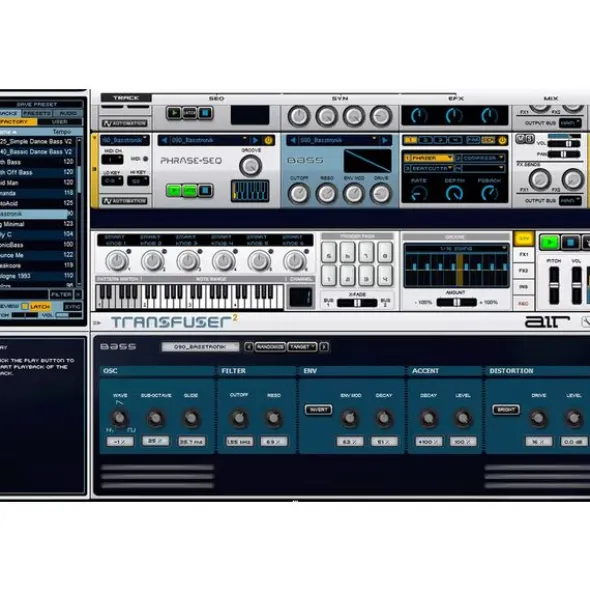Viewport: 590px width, 591px height.
Task: Click Smart Knob 1
Action: [x=117, y=261]
